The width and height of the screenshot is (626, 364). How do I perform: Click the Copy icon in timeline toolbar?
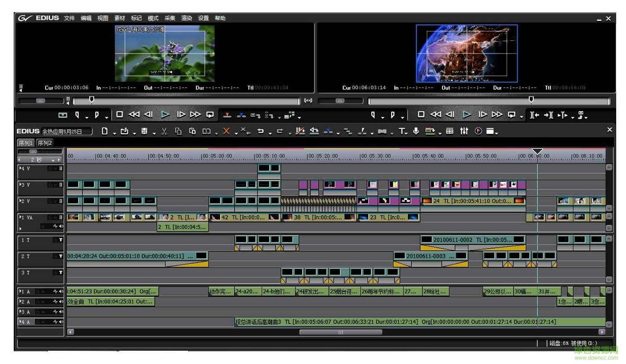click(178, 131)
